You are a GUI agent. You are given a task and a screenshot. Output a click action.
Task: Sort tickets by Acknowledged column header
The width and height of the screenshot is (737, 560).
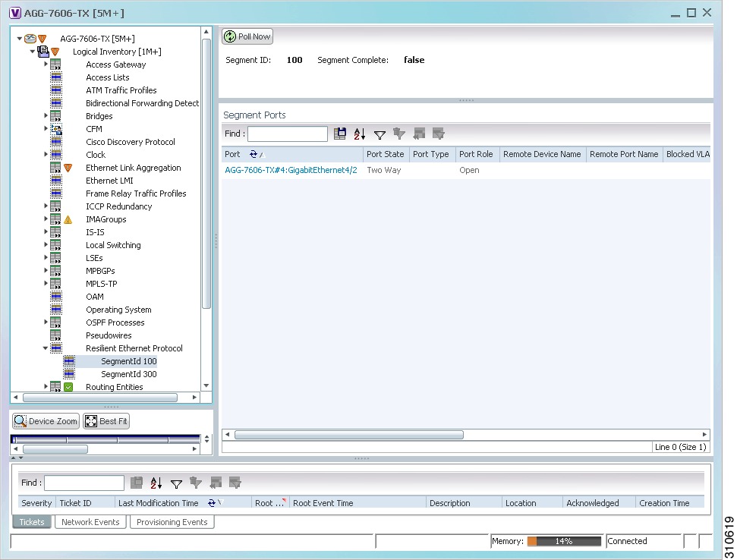coord(598,502)
